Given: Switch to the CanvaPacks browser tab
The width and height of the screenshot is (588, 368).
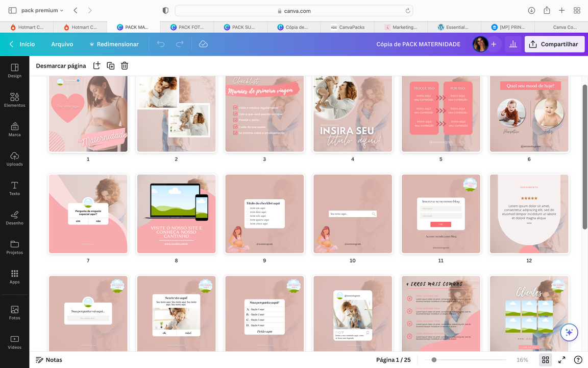Looking at the screenshot, I should (x=348, y=27).
